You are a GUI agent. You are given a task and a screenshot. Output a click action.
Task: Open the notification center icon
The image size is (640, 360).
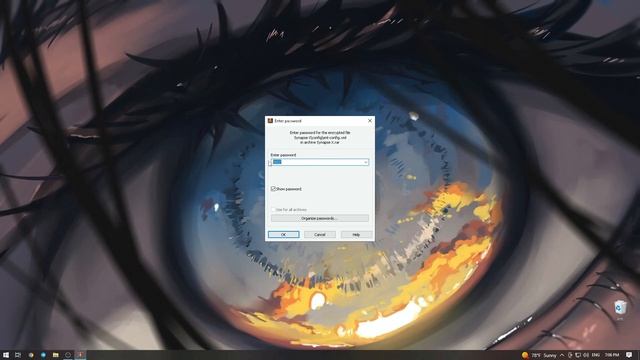[x=629, y=355]
